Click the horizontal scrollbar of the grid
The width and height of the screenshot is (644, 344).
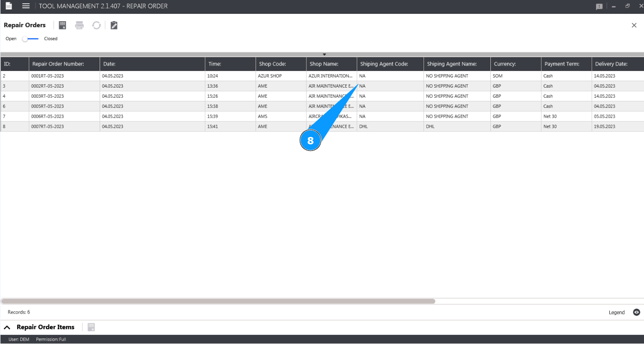tap(218, 301)
